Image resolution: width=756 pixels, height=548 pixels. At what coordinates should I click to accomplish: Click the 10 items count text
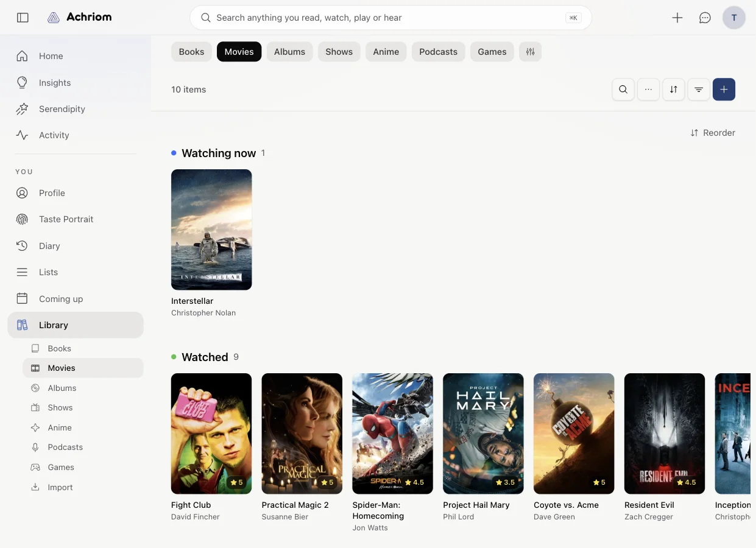point(189,90)
